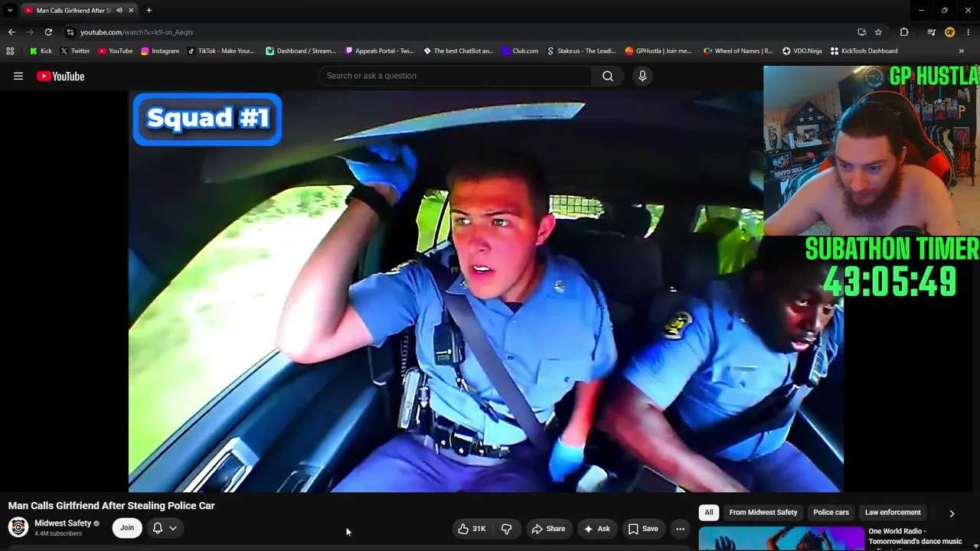Open the Instagram bookmark
This screenshot has width=980, height=551.
tap(160, 51)
